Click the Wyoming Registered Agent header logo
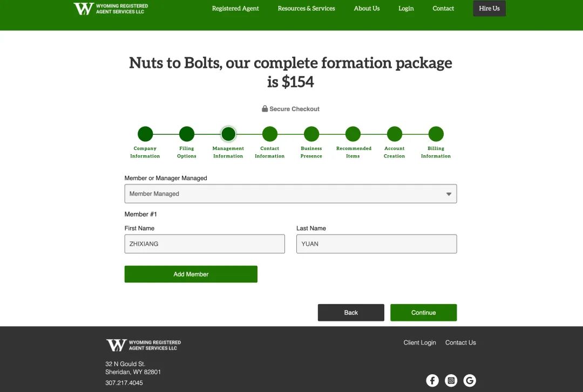The image size is (583, 392). (x=111, y=9)
